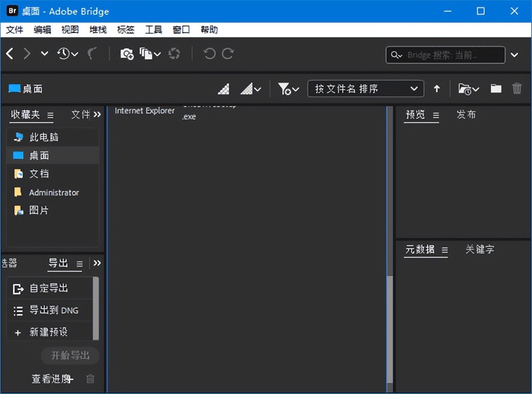Switch to the 关键字 tab
Screen dimensions: 532x394
pyautogui.click(x=480, y=249)
